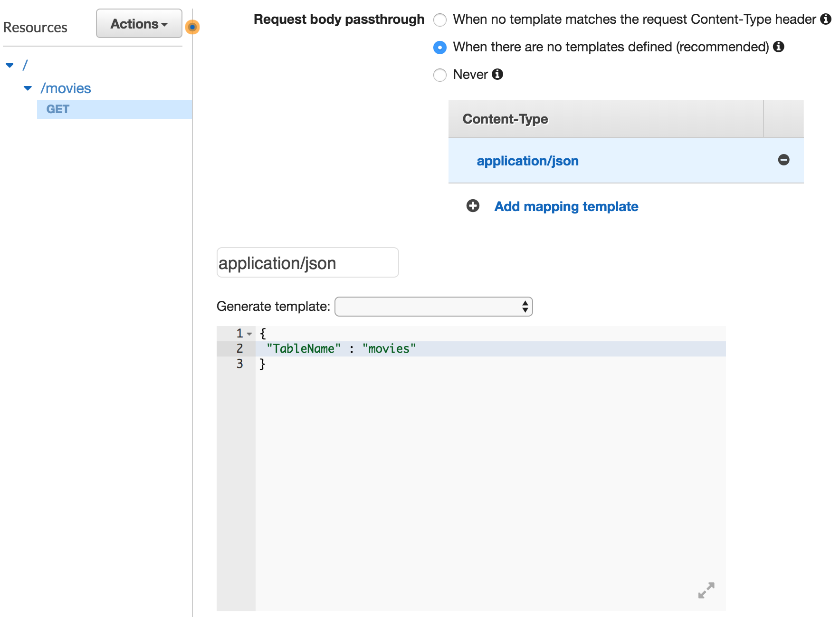
Task: Expand the template editor using the fullscreen arrows icon
Action: click(x=706, y=590)
